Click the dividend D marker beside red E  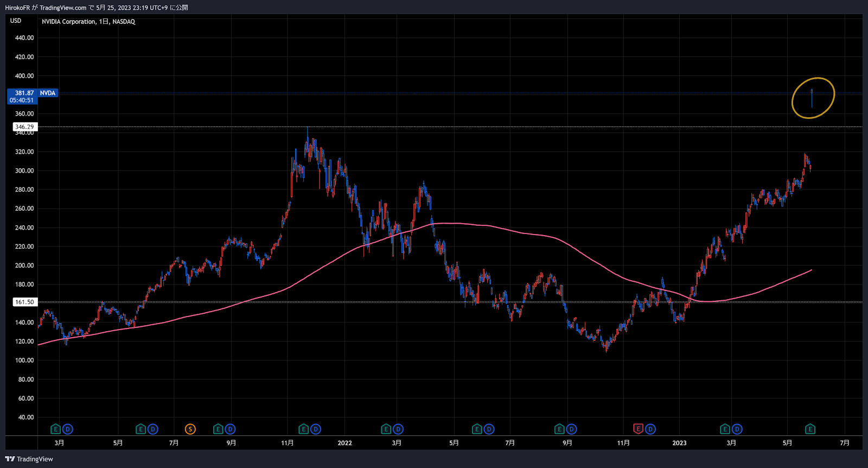tap(650, 429)
